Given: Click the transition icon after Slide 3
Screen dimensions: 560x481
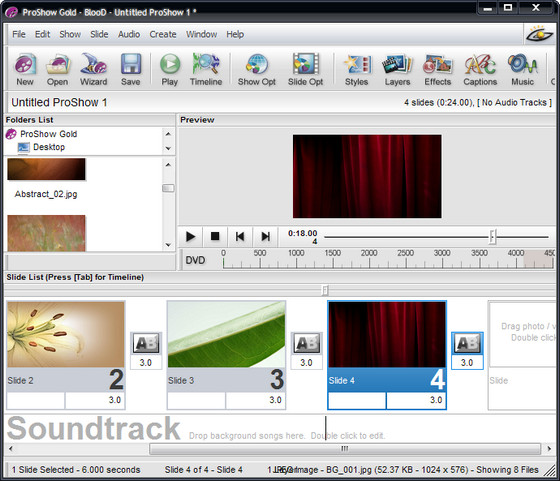Looking at the screenshot, I should [307, 343].
